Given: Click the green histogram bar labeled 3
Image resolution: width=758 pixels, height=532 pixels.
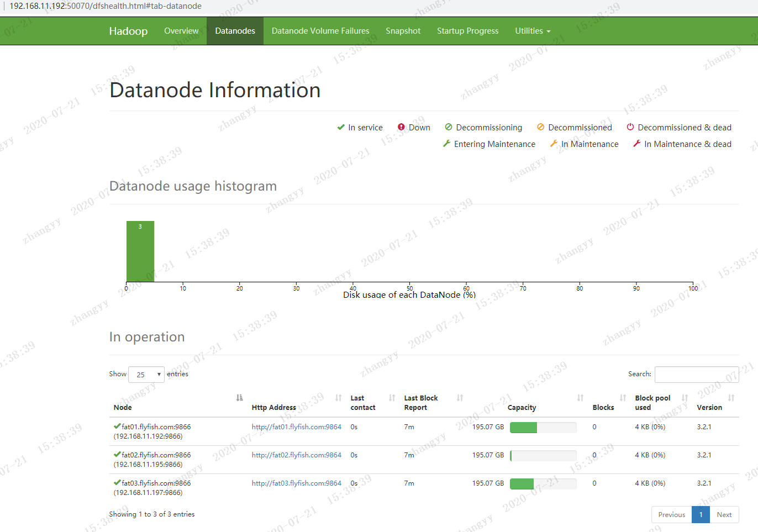Looking at the screenshot, I should point(140,251).
